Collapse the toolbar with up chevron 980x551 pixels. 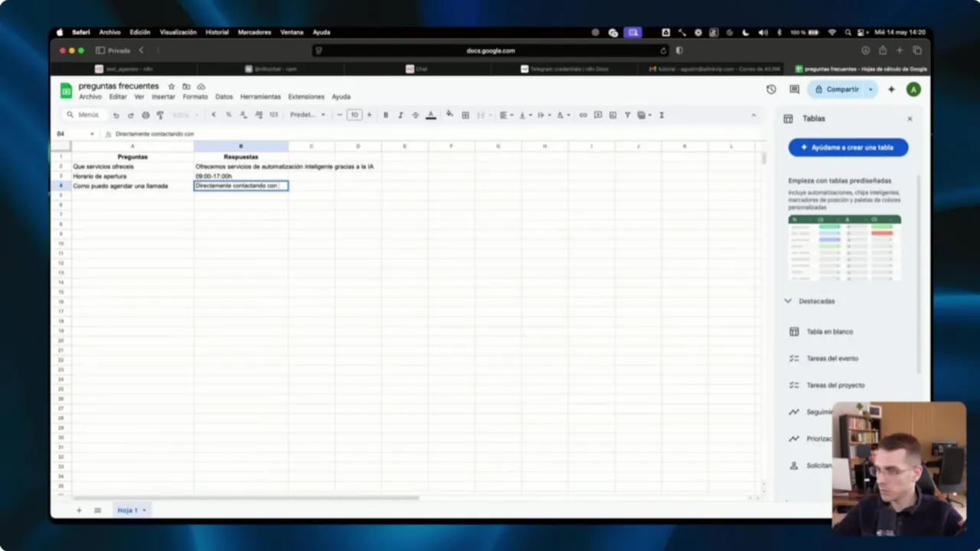click(753, 115)
